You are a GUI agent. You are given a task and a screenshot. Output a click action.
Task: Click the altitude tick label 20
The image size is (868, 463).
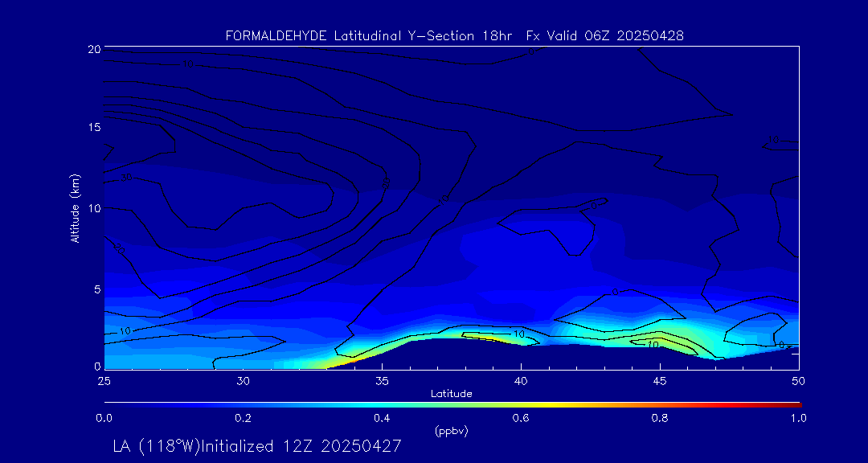coord(93,49)
